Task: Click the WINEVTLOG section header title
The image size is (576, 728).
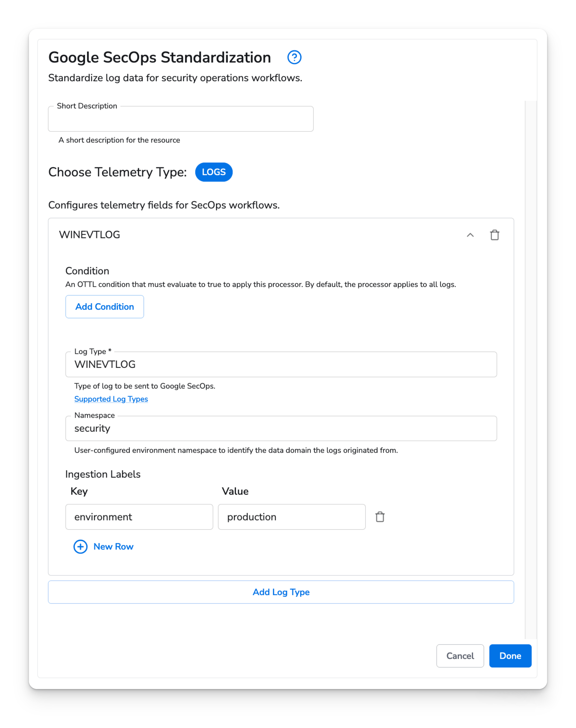Action: click(89, 235)
